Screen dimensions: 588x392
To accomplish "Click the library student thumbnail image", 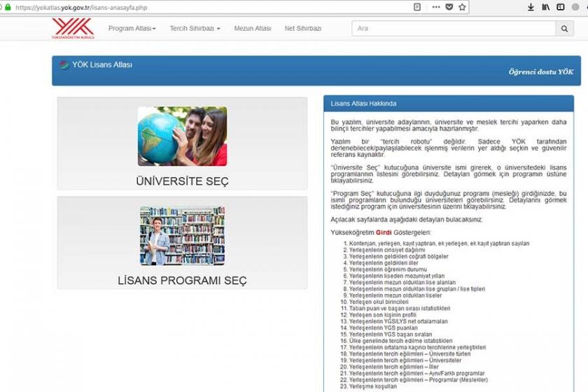I will (x=182, y=236).
